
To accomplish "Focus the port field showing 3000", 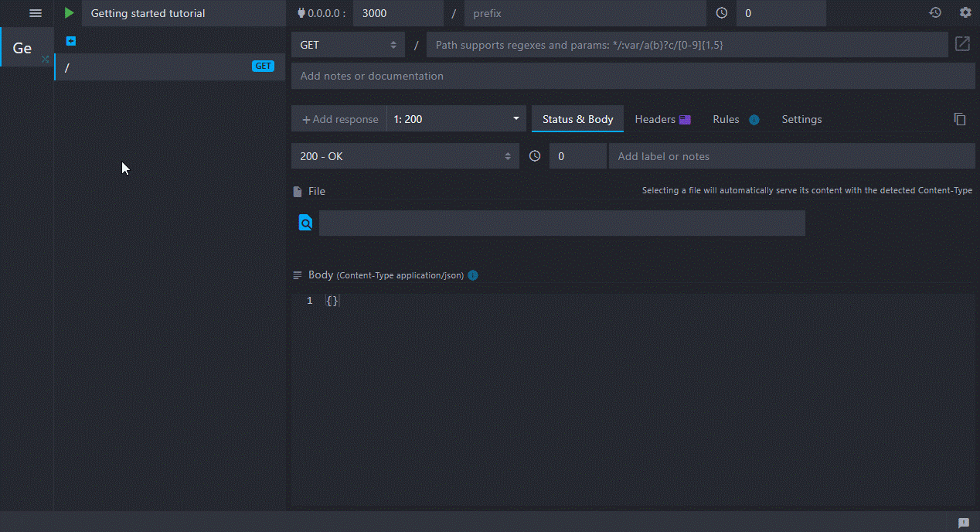I will tap(397, 13).
